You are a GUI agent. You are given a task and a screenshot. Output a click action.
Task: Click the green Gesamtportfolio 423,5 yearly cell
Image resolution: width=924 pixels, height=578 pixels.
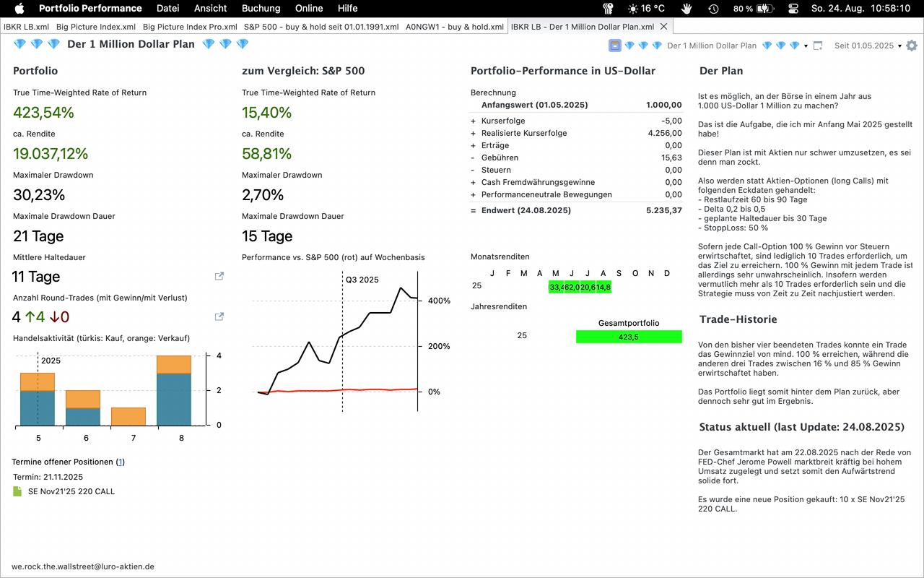(x=628, y=337)
